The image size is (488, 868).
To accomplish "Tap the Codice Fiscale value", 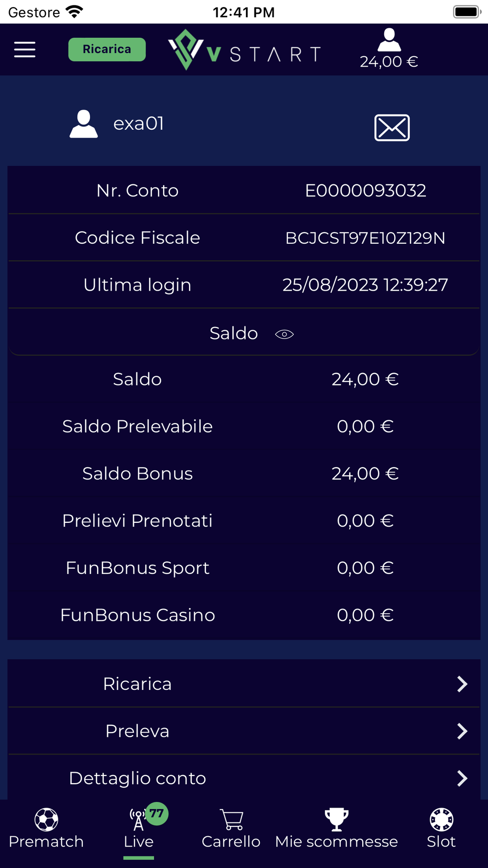I will click(x=365, y=238).
